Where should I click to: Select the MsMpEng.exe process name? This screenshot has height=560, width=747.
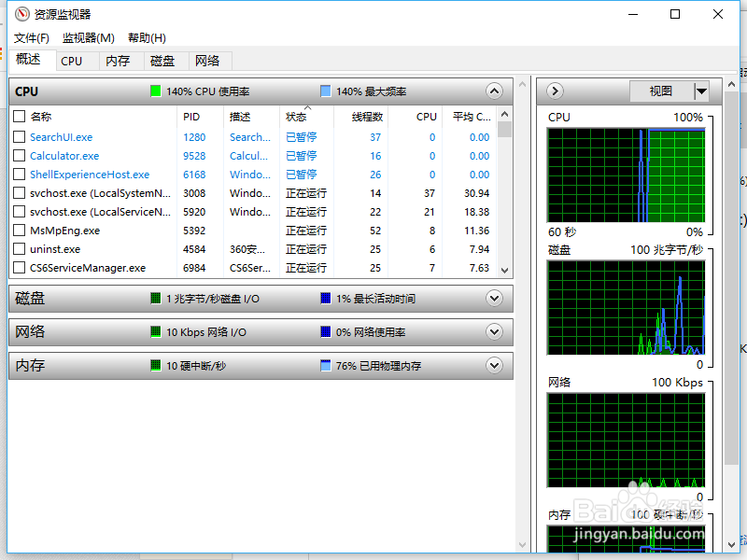pyautogui.click(x=64, y=231)
